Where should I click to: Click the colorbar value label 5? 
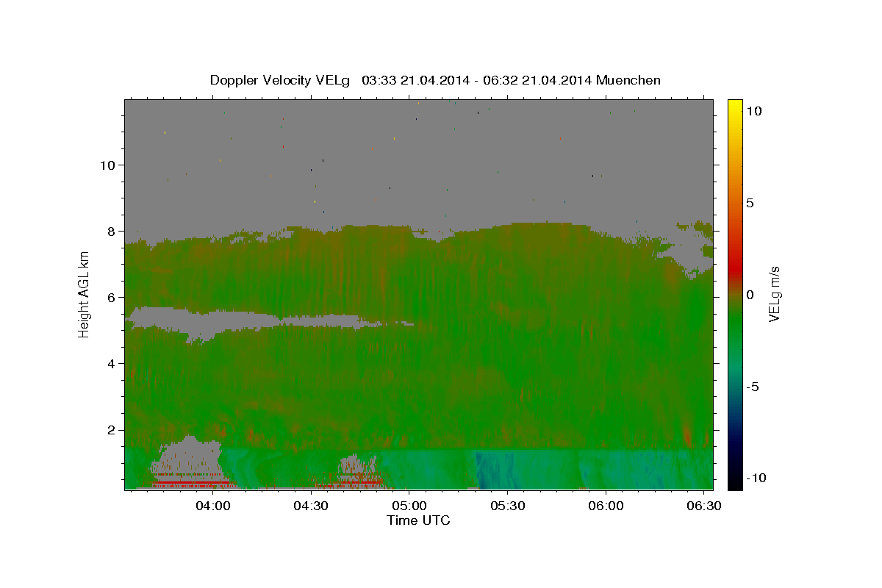click(x=750, y=203)
